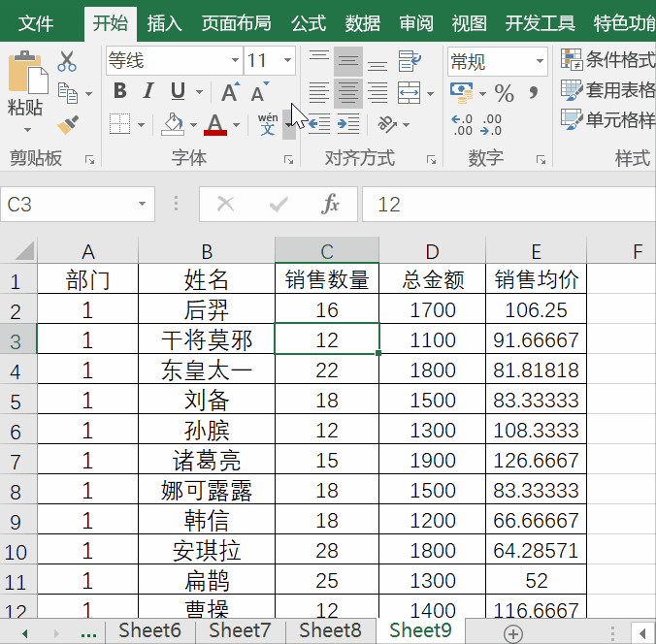Increase decimal places
This screenshot has width=656, height=644.
462,124
